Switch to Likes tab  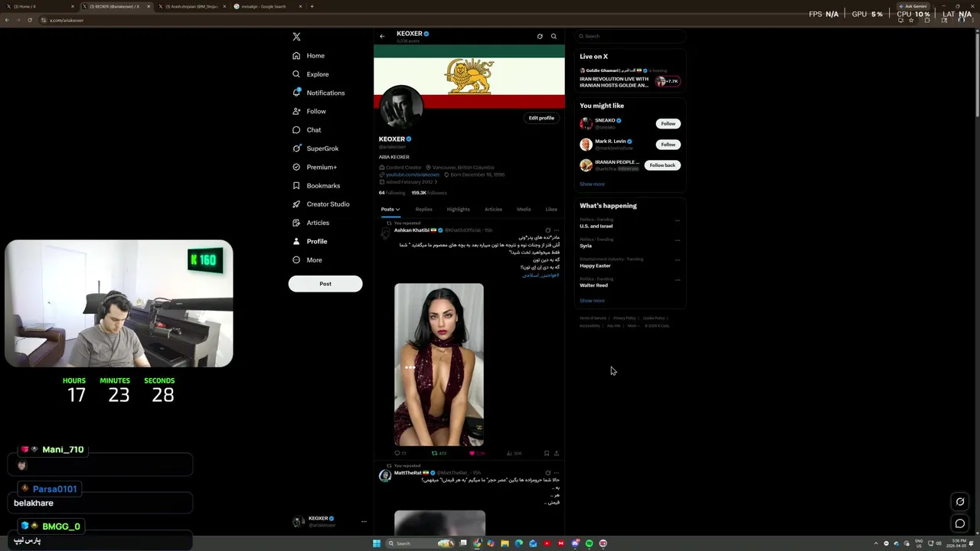(551, 210)
